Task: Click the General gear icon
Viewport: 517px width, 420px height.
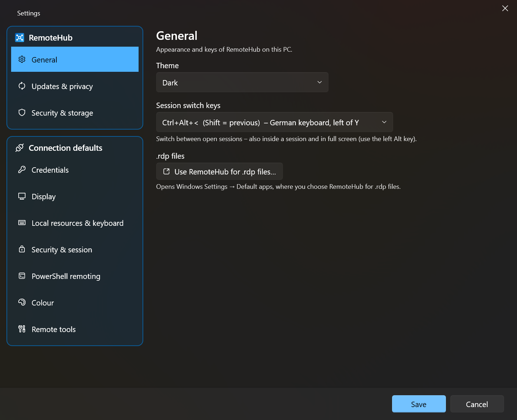Action: [22, 59]
